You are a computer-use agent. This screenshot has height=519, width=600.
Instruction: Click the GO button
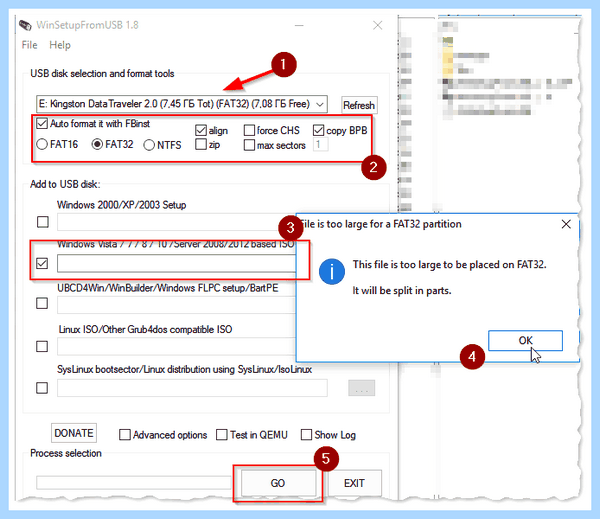coord(278,483)
